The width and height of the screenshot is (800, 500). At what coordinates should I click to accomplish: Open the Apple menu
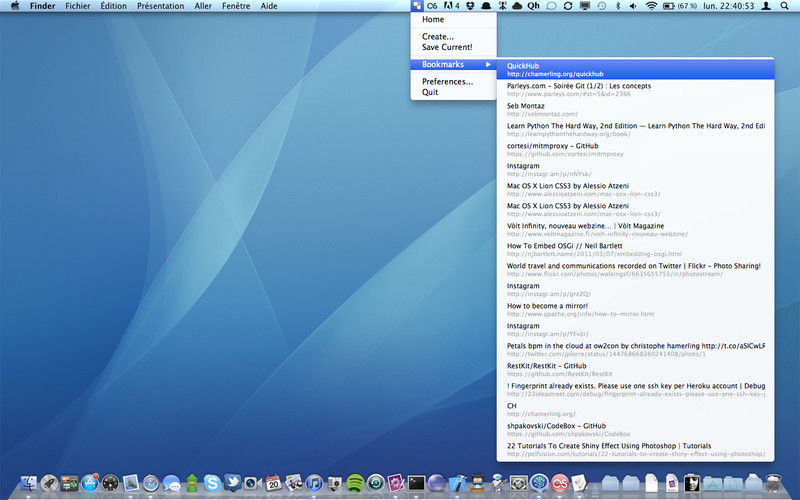pyautogui.click(x=15, y=6)
